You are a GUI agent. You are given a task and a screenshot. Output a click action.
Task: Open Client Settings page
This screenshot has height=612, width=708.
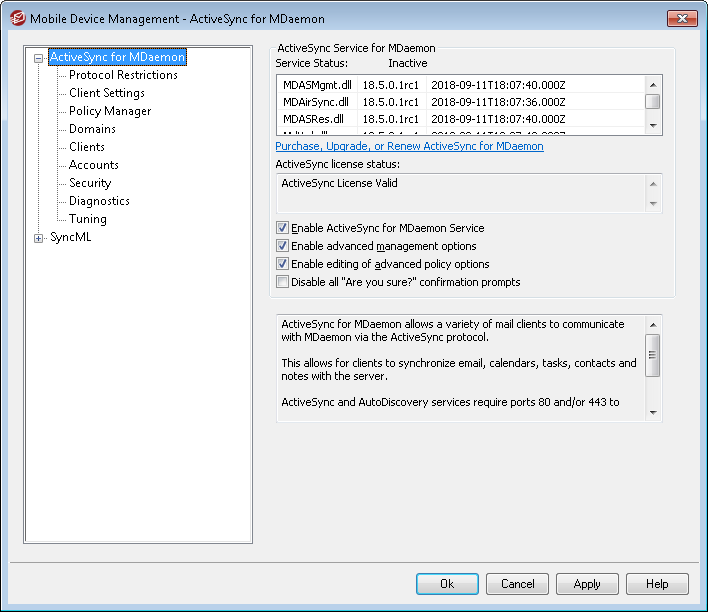coord(107,93)
